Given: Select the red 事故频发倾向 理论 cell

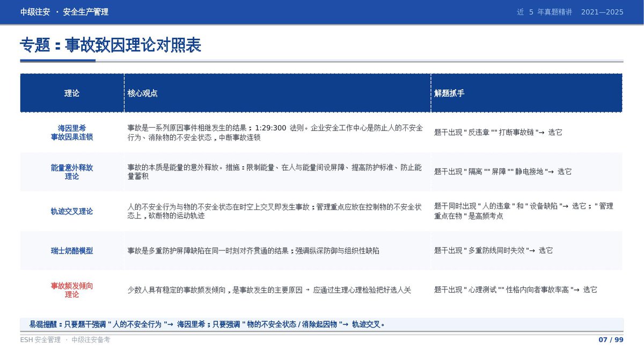Looking at the screenshot, I should pos(72,290).
